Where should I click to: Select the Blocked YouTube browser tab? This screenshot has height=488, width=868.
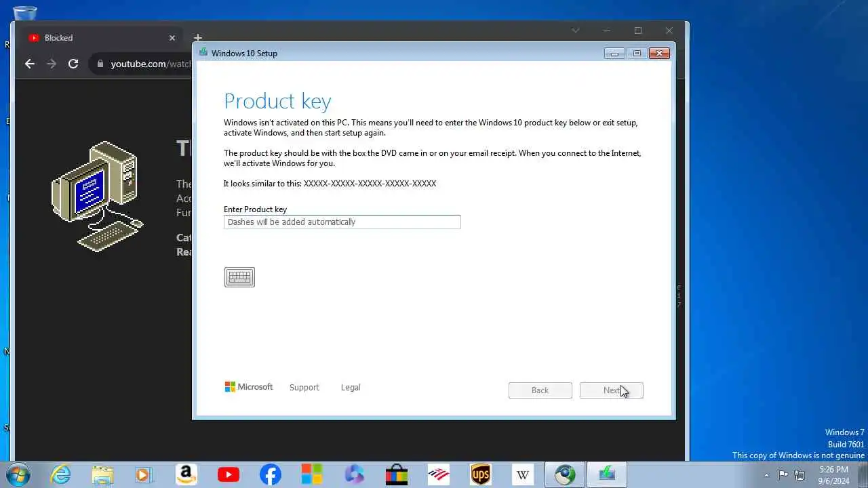pyautogui.click(x=102, y=38)
